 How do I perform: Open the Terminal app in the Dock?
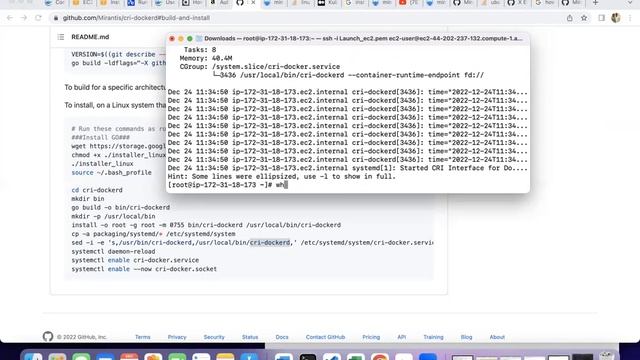[308, 357]
